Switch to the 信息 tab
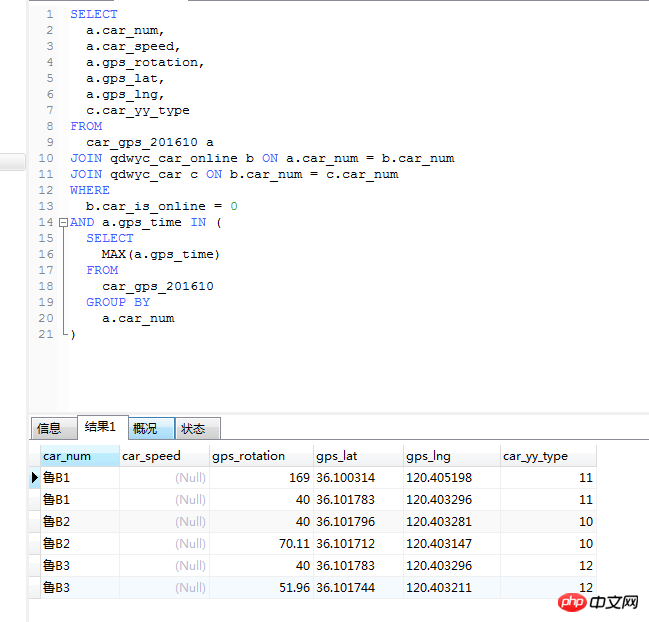The height and width of the screenshot is (622, 649). coord(53,428)
